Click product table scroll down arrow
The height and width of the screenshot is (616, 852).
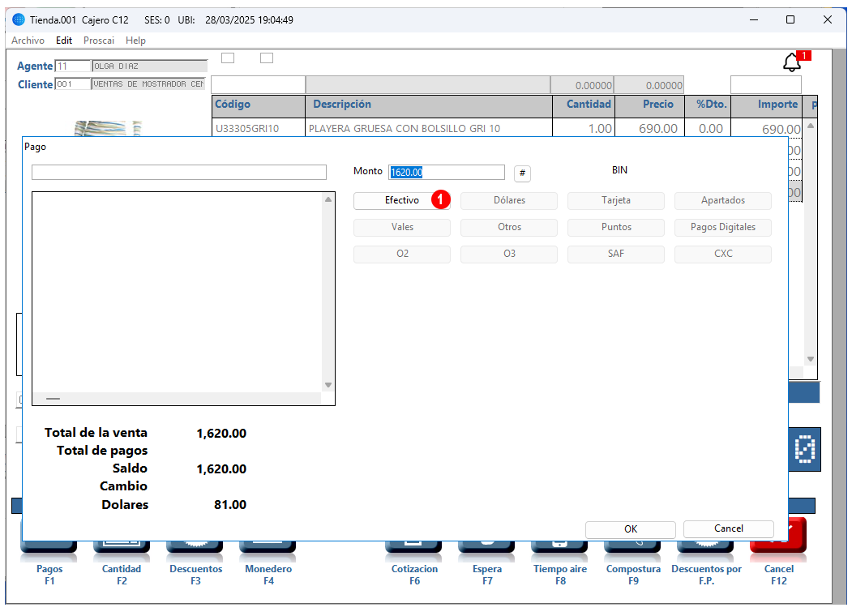point(810,359)
